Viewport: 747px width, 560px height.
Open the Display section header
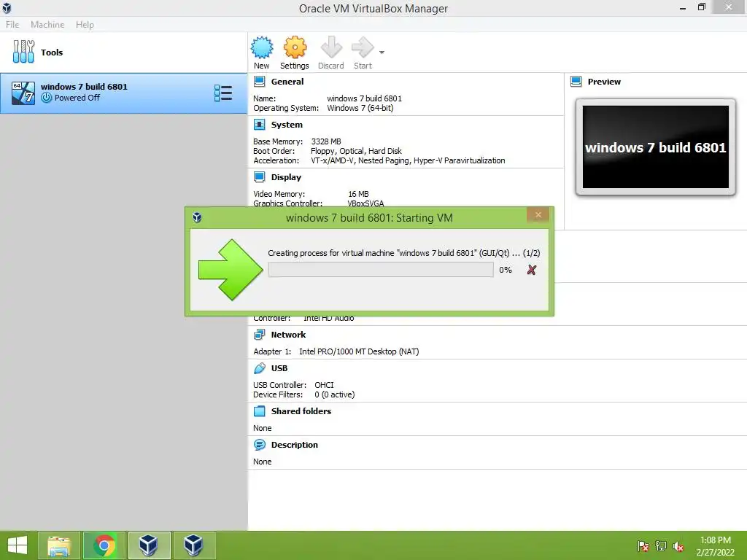click(286, 177)
